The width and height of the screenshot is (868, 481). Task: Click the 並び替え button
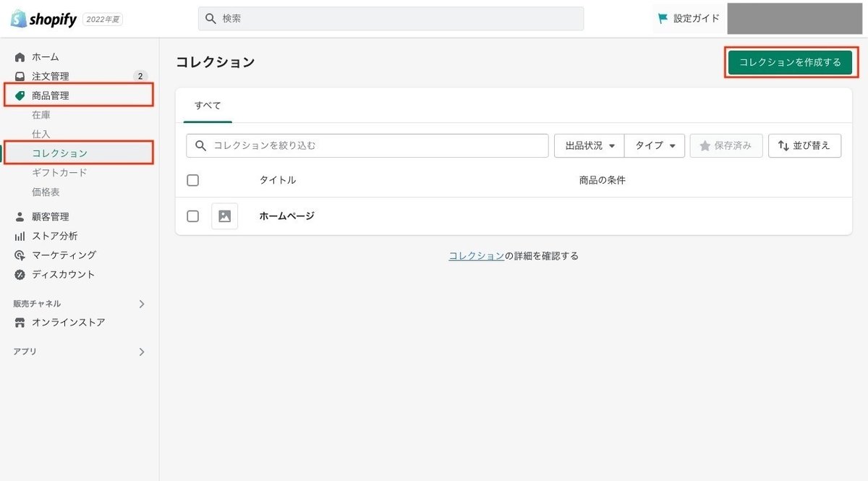pos(804,145)
